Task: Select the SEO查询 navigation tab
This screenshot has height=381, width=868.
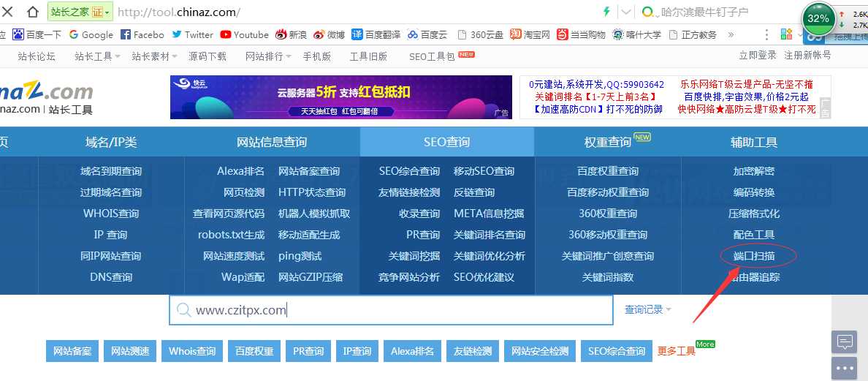Action: click(446, 142)
